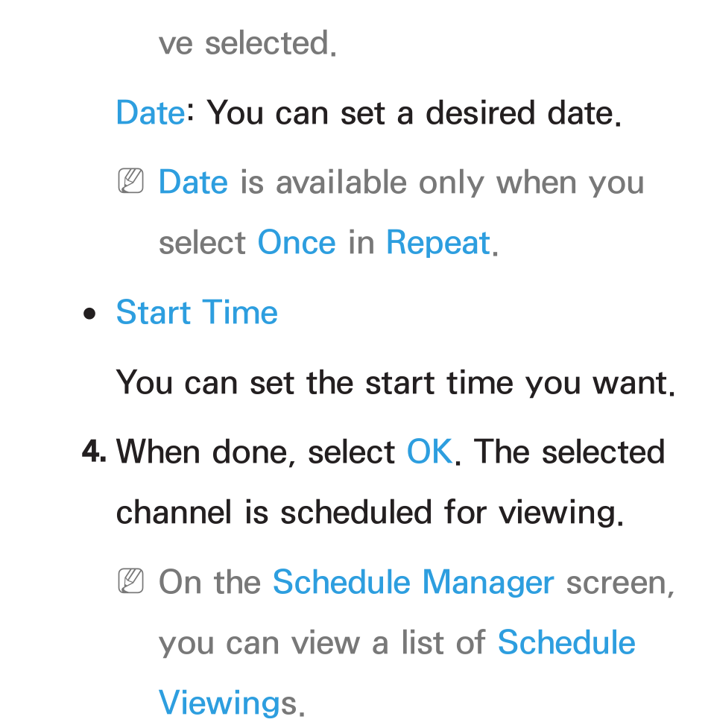711x728 pixels.
Task: Select the blue "Date" label before "You can set"
Action: pyautogui.click(x=151, y=113)
